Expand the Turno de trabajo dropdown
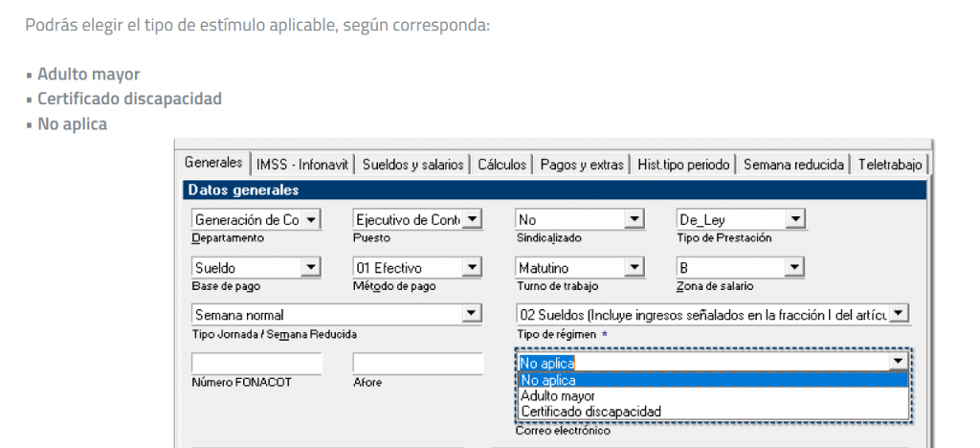Viewport: 980px width, 448px height. (635, 268)
